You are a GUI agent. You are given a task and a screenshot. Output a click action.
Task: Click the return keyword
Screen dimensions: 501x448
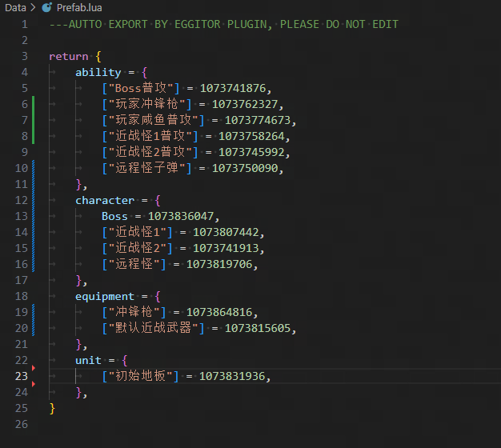point(68,57)
